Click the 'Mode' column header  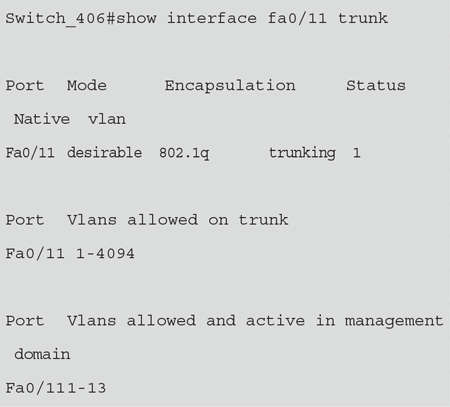click(87, 85)
